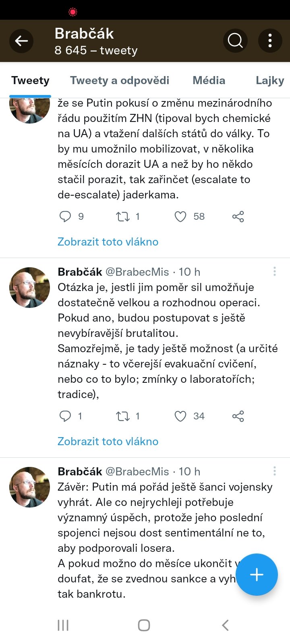Open the more menu on Otázka je tweet
This screenshot has height=644, width=290.
click(x=275, y=272)
